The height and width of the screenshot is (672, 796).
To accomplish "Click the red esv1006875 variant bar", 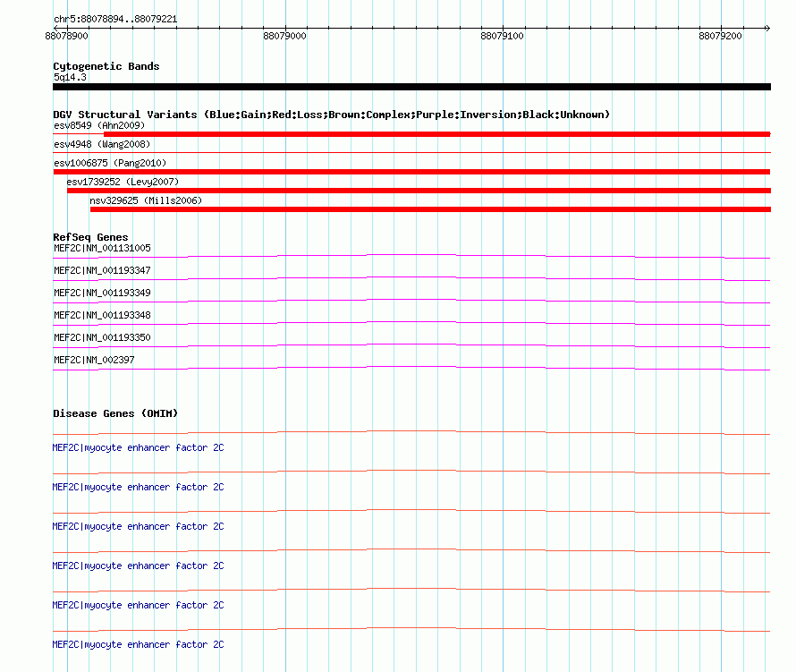I will [411, 172].
